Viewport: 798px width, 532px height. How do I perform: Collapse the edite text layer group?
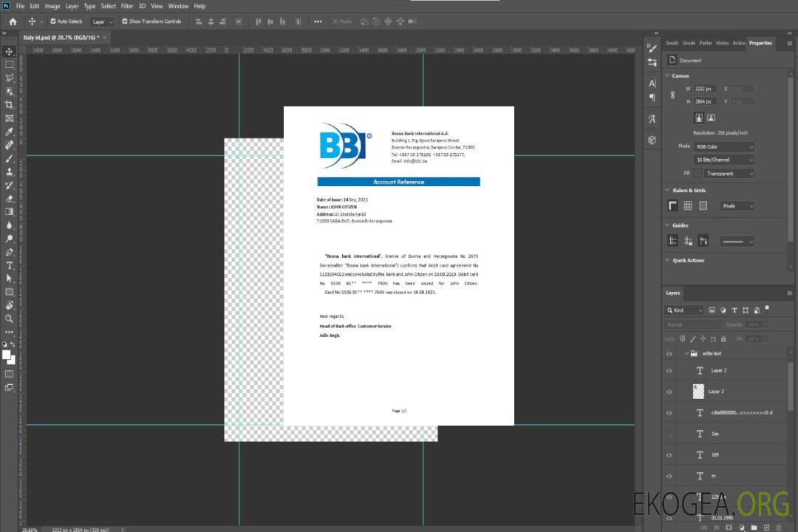pos(686,354)
